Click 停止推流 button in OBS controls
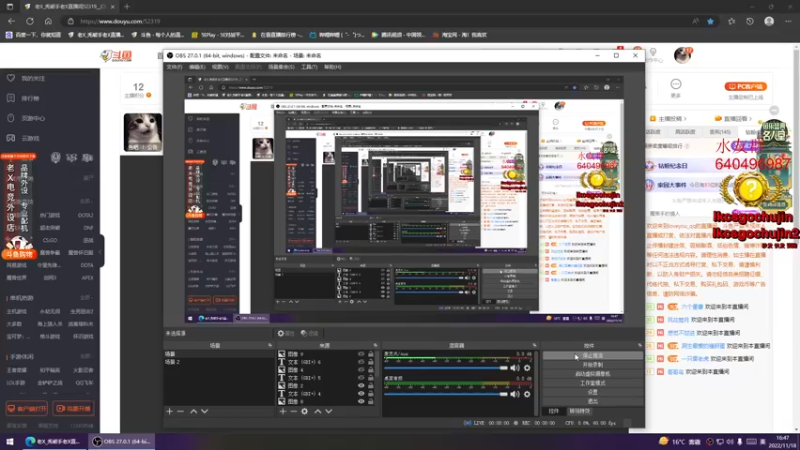Viewport: 800px width, 450px height. 592,356
